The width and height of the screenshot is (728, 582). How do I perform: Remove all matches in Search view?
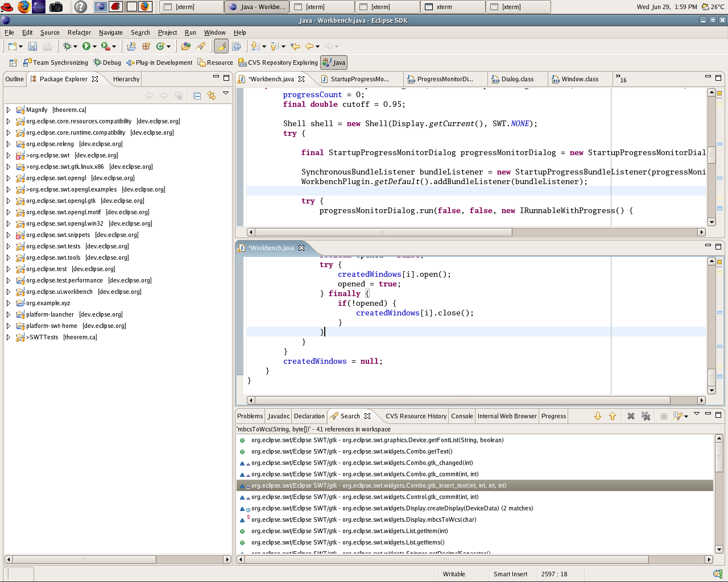(646, 417)
